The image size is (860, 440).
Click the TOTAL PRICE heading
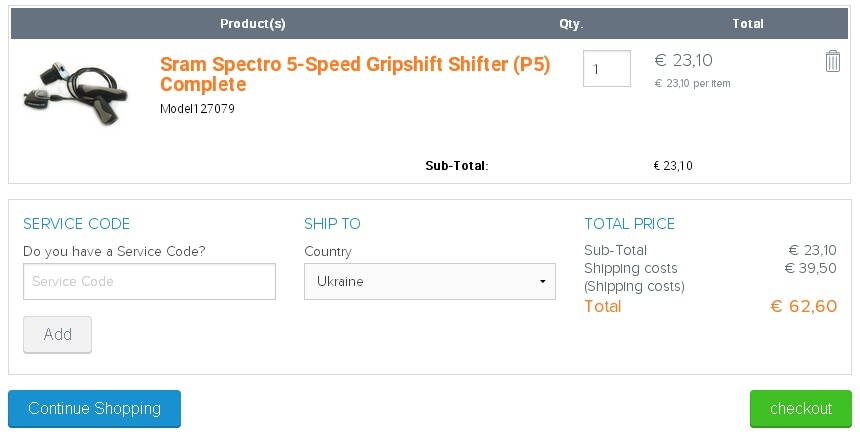coord(629,224)
